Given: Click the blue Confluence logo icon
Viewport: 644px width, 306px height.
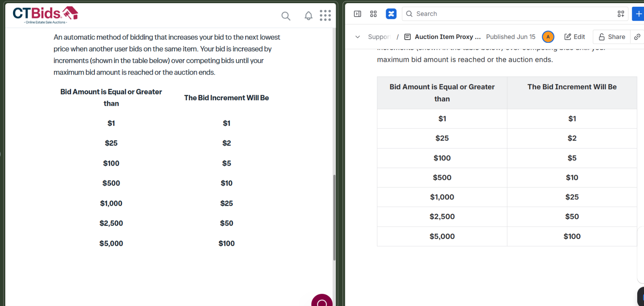Looking at the screenshot, I should pos(391,14).
